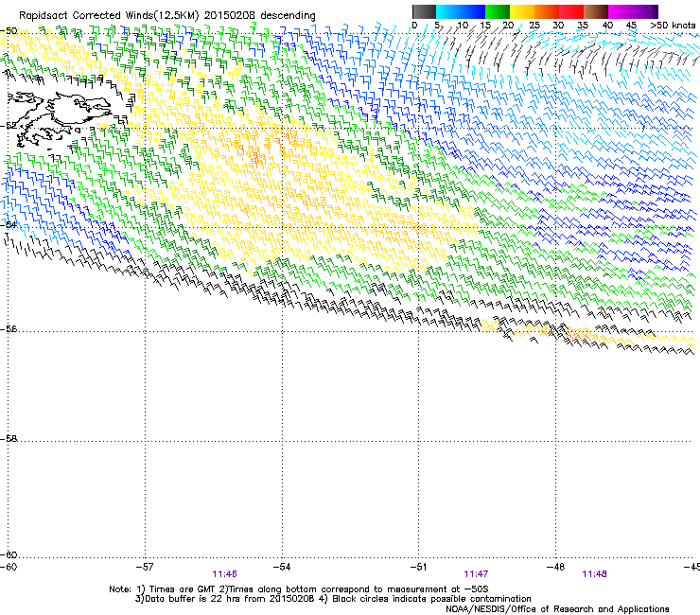Click the title 'Rapidscat Corrected Winds(12.5KM)'
Image resolution: width=700 pixels, height=615 pixels.
109,16
